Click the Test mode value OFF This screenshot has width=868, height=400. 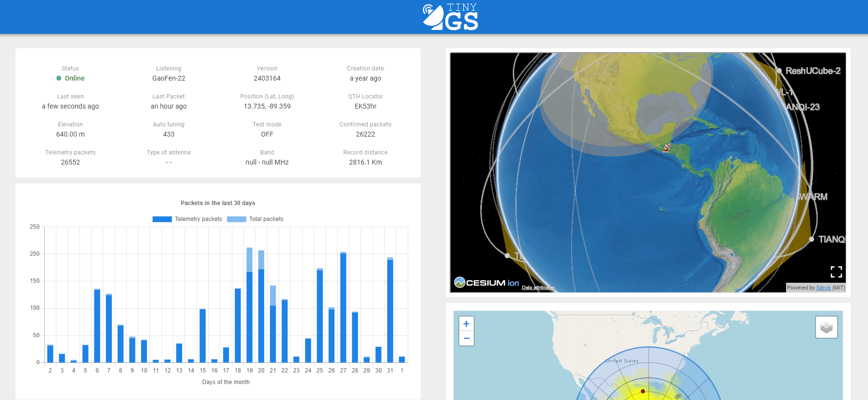(x=267, y=134)
